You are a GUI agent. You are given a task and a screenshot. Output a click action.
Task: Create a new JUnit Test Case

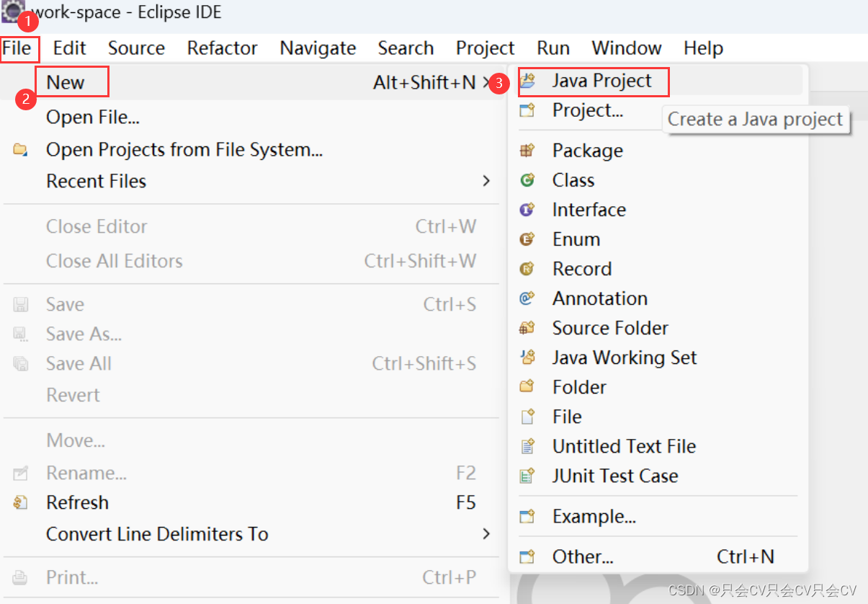point(616,476)
